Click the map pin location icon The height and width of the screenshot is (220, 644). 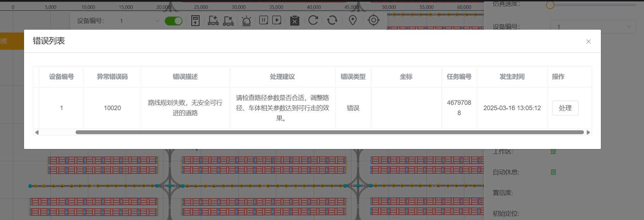click(x=352, y=20)
